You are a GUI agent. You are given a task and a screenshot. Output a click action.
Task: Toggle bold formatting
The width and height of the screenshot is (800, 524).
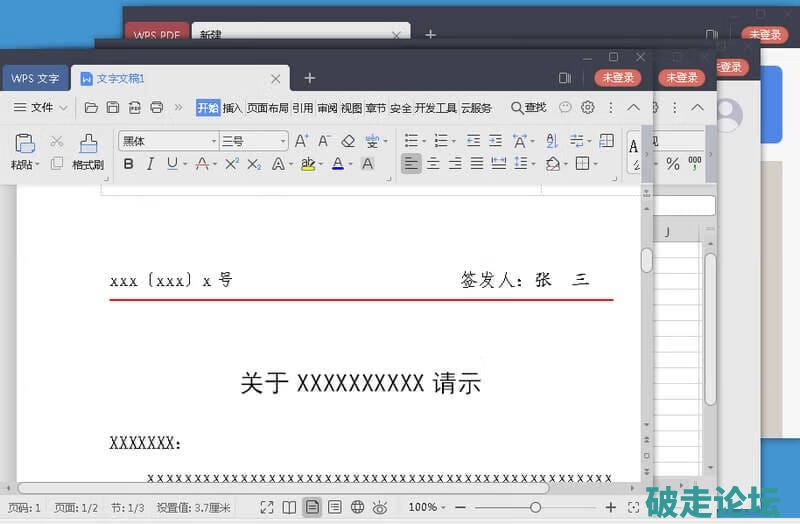coord(129,164)
